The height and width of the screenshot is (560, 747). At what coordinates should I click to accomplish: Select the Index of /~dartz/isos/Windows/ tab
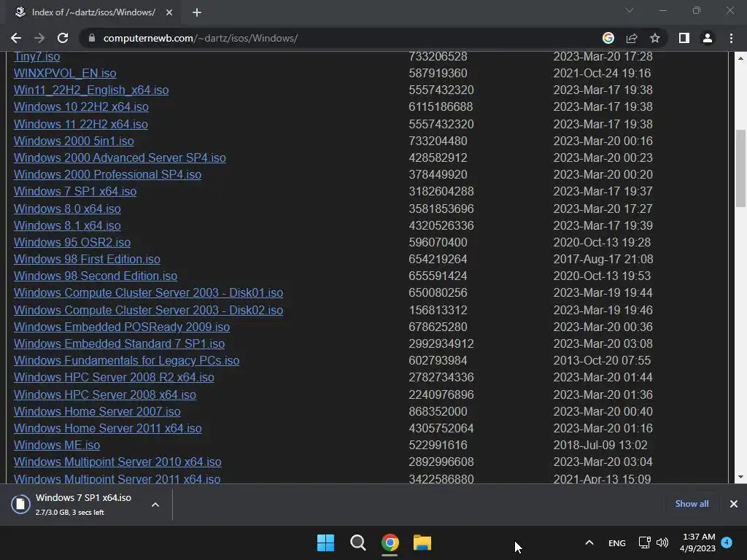click(93, 12)
